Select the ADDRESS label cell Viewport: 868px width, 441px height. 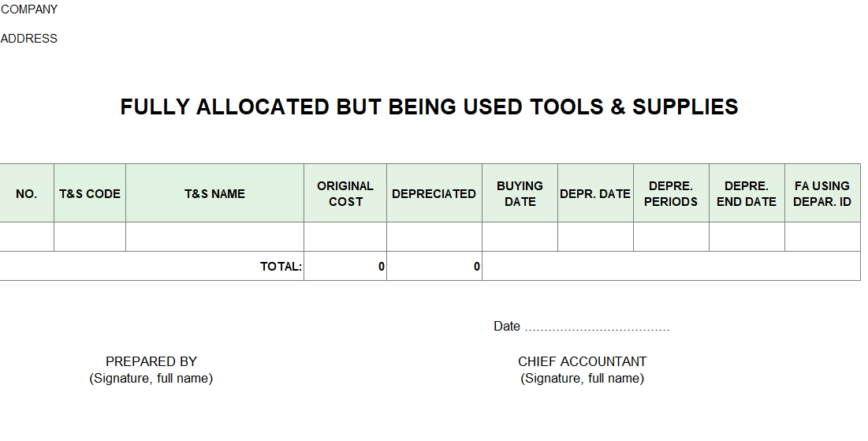pyautogui.click(x=29, y=39)
